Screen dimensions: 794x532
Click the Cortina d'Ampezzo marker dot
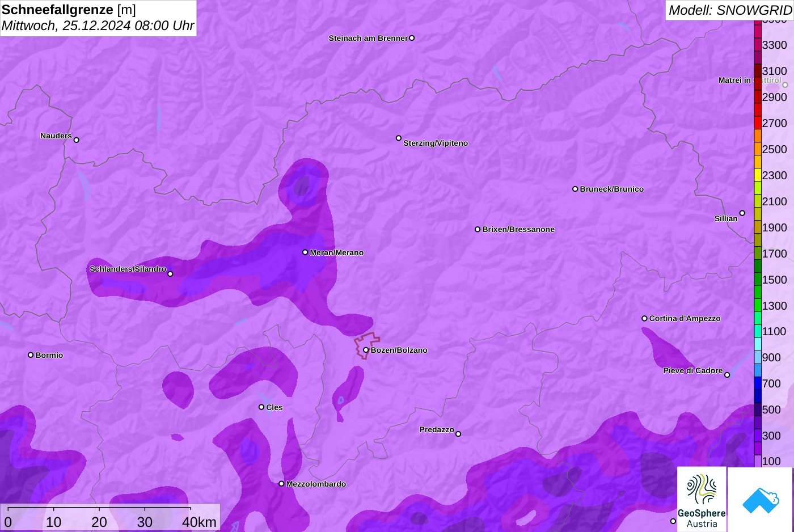click(x=644, y=318)
